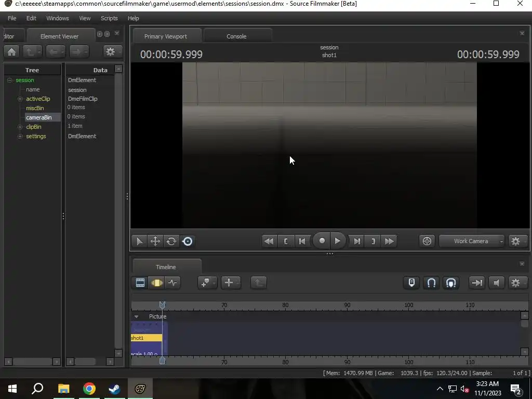Select the cameraBin tree item

(x=38, y=117)
